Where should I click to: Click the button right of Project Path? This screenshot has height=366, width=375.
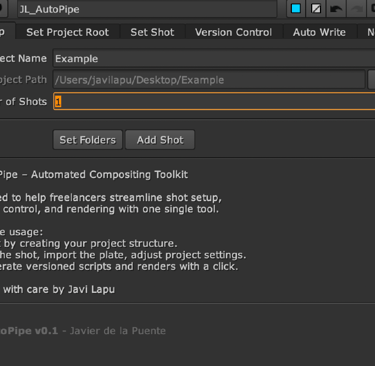(x=371, y=80)
